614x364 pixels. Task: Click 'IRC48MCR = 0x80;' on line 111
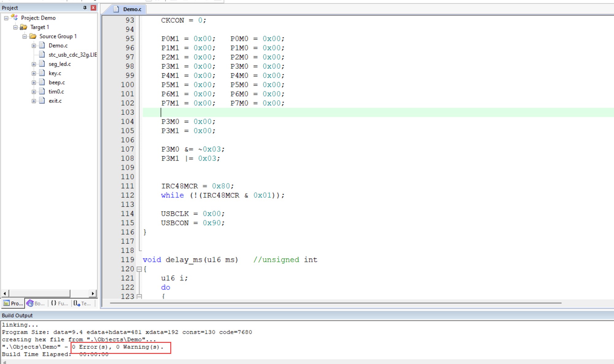tap(197, 186)
